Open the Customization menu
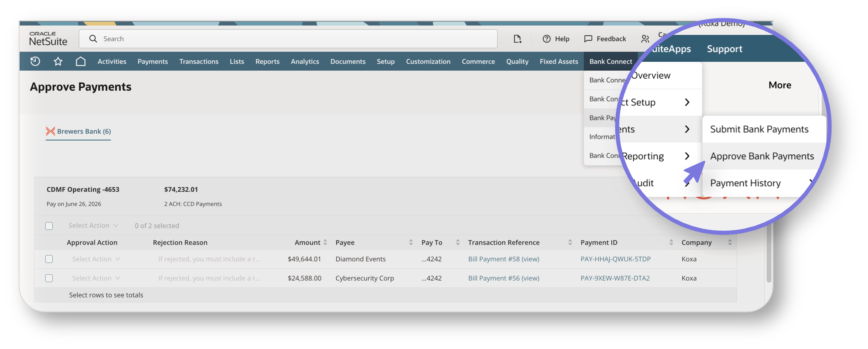868x349 pixels. point(428,61)
